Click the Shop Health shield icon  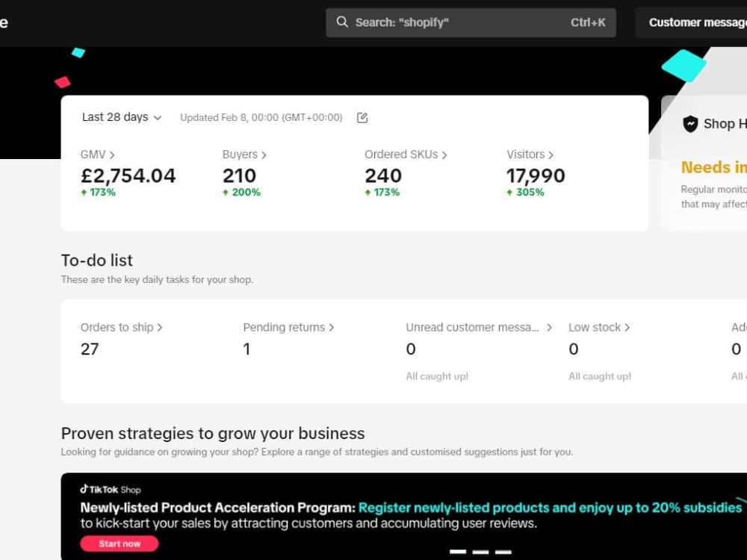click(x=690, y=124)
